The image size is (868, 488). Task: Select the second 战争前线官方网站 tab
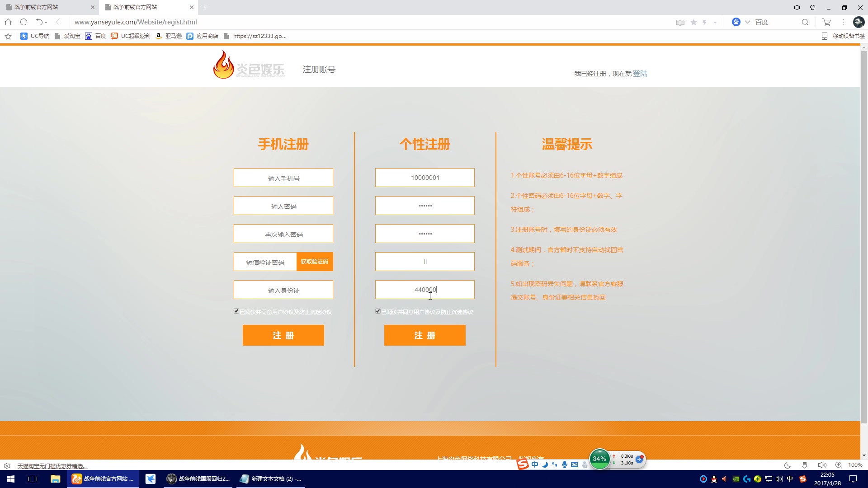point(148,7)
